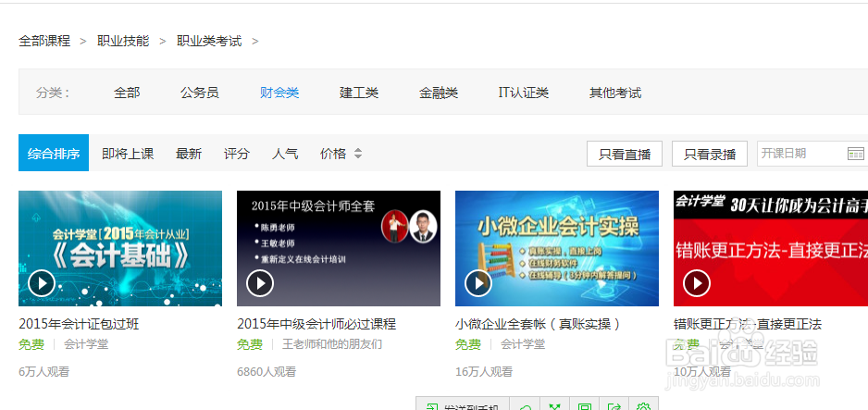Image resolution: width=868 pixels, height=410 pixels.
Task: Open 错账更正方法-直接更正法 title
Action: click(x=748, y=324)
